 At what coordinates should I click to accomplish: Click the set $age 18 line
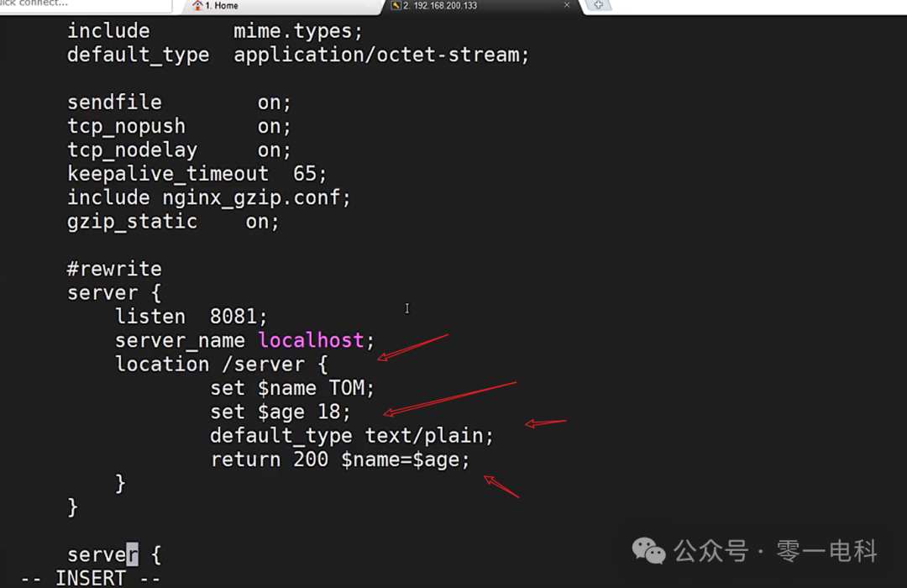280,412
